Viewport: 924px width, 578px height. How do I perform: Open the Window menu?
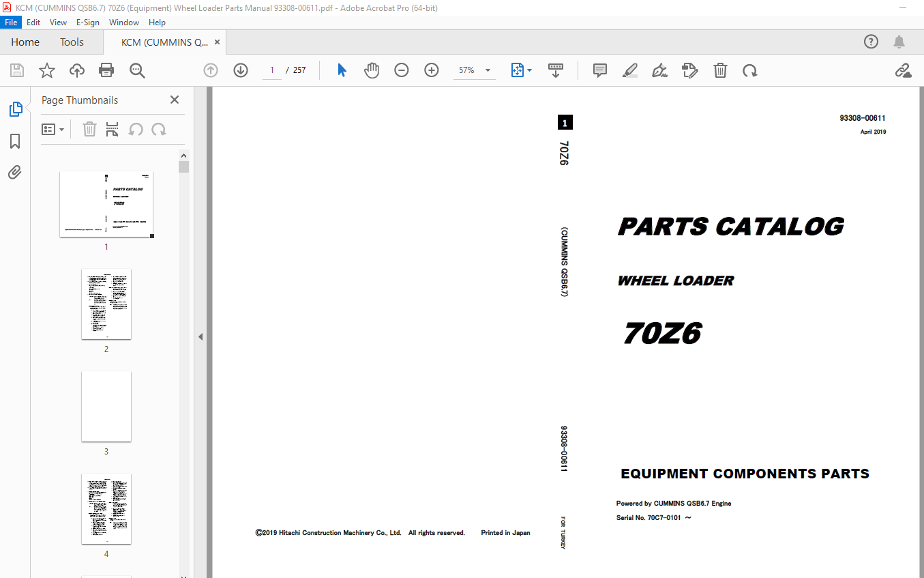[x=124, y=22]
